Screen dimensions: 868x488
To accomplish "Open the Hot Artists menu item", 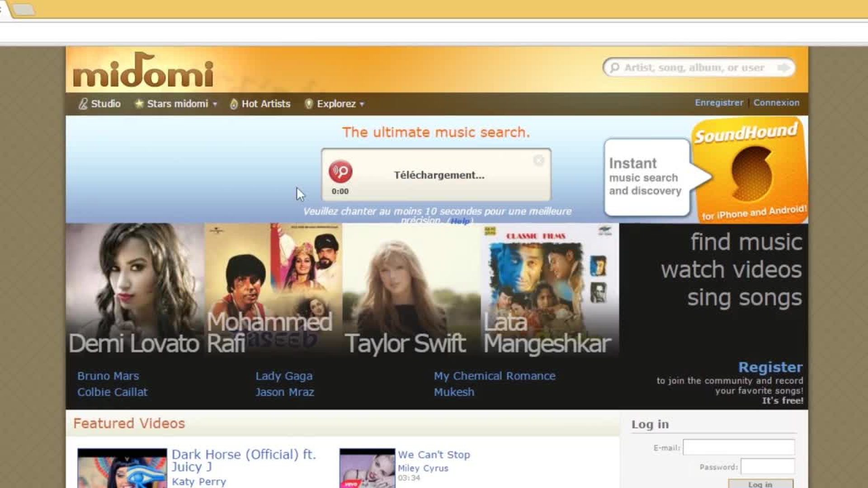I will click(266, 104).
